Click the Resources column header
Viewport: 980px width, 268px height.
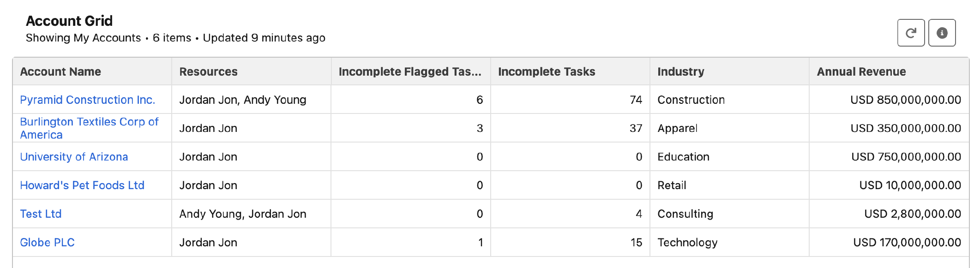pos(208,71)
